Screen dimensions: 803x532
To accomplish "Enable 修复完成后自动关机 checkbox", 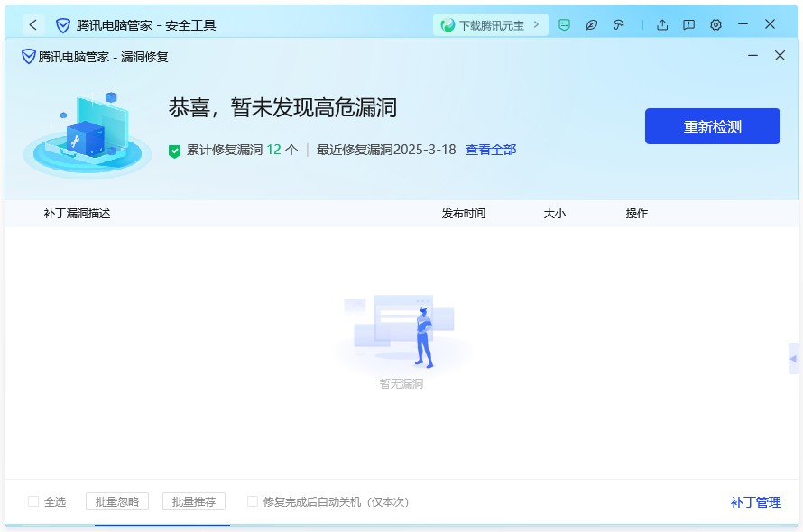I will [253, 501].
